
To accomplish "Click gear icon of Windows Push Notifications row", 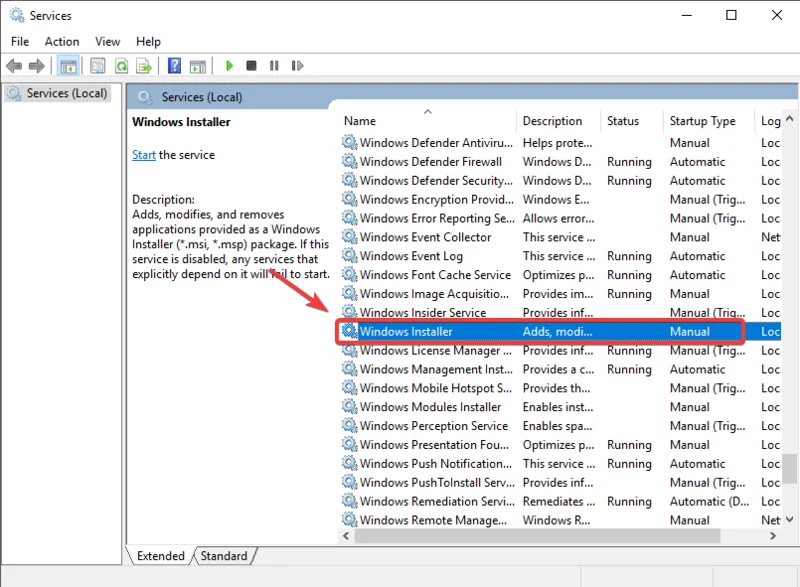I will 349,464.
